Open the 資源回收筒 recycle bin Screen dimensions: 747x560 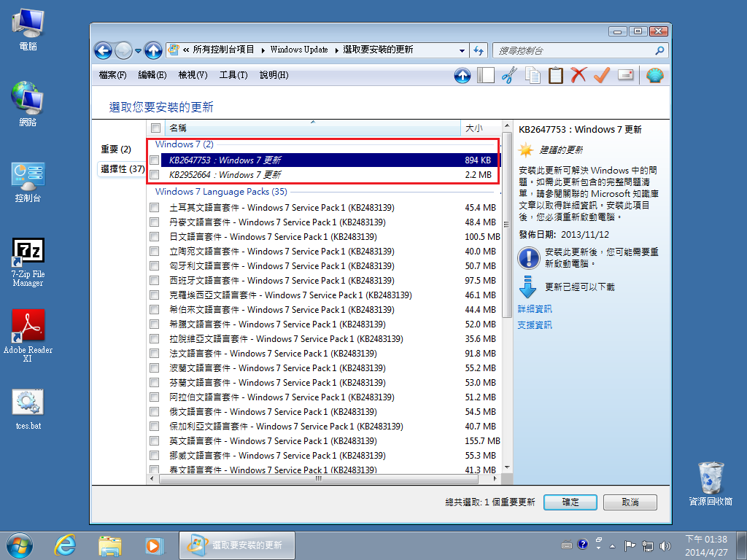[711, 483]
